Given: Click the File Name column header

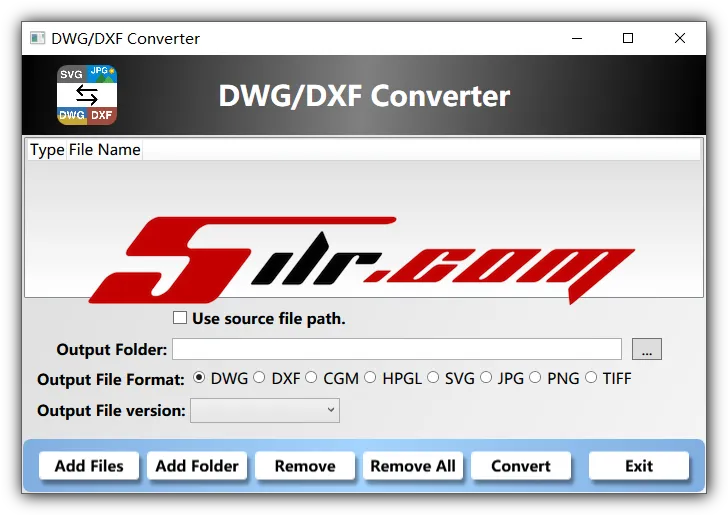Looking at the screenshot, I should pyautogui.click(x=104, y=150).
